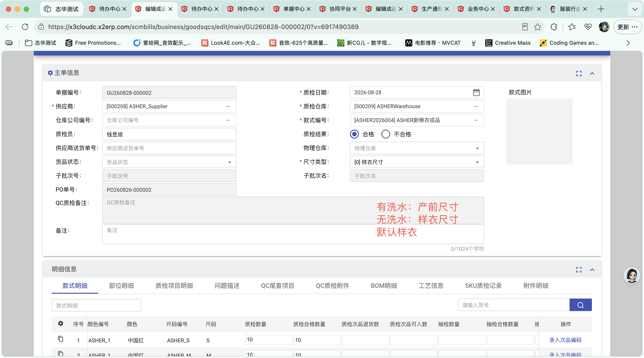Expand the browser tab list chevron
This screenshot has width=644, height=358.
point(635,9)
